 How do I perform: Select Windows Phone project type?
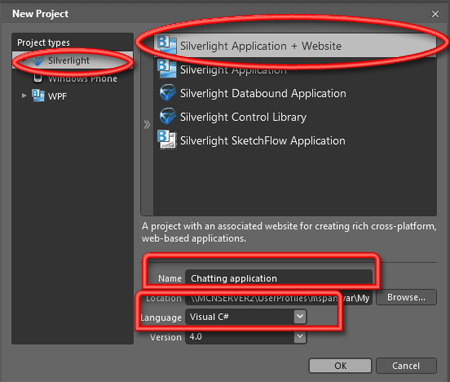pyautogui.click(x=83, y=79)
